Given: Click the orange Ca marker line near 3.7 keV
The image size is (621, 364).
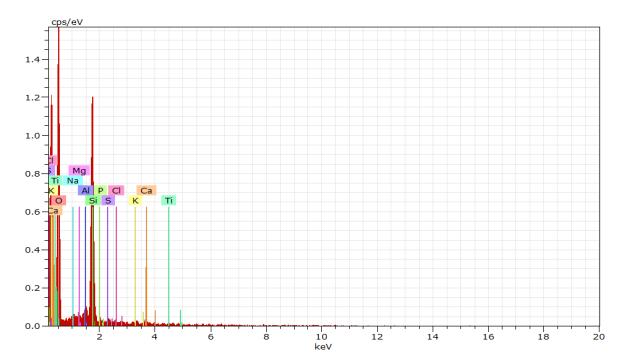Looking at the screenshot, I should point(147,265).
